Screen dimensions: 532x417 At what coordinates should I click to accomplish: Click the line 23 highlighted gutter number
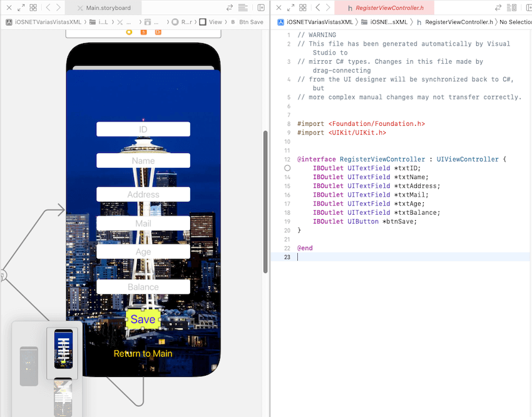point(287,257)
